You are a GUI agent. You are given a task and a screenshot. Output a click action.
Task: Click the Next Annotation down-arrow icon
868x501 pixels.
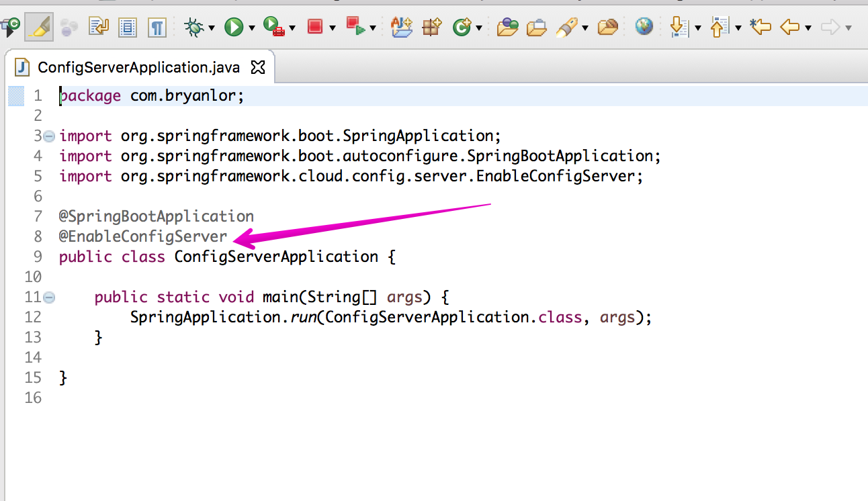pos(679,27)
